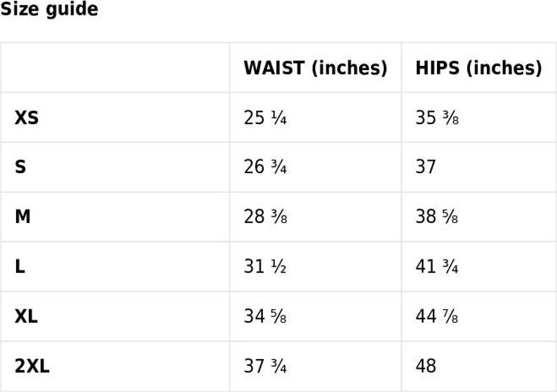Select the L waist value 31 ½

265,266
